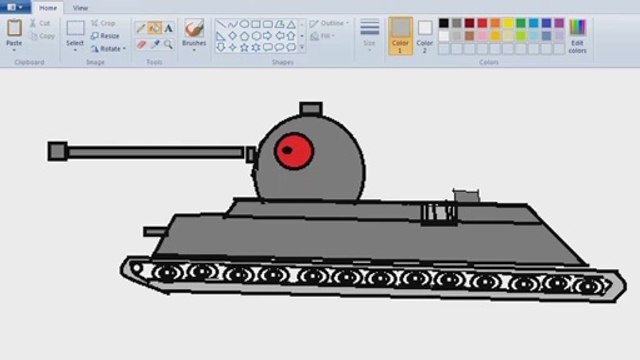Open the Rotate dropdown menu

coord(108,49)
